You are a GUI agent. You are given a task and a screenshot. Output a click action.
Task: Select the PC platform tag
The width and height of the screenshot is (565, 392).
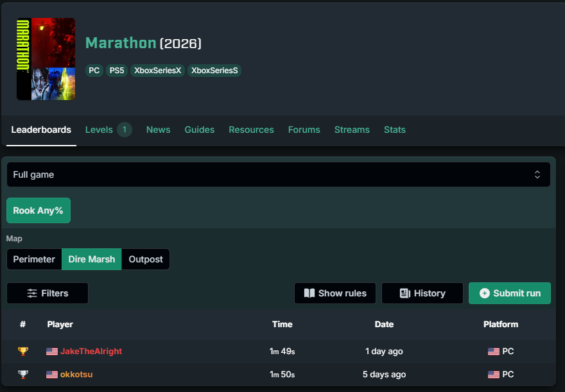coord(94,71)
